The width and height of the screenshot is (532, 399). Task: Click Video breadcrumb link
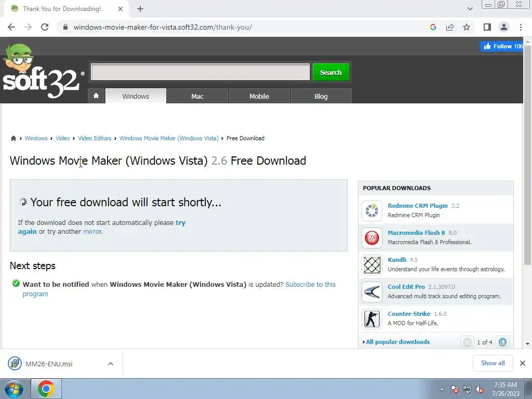(x=63, y=138)
